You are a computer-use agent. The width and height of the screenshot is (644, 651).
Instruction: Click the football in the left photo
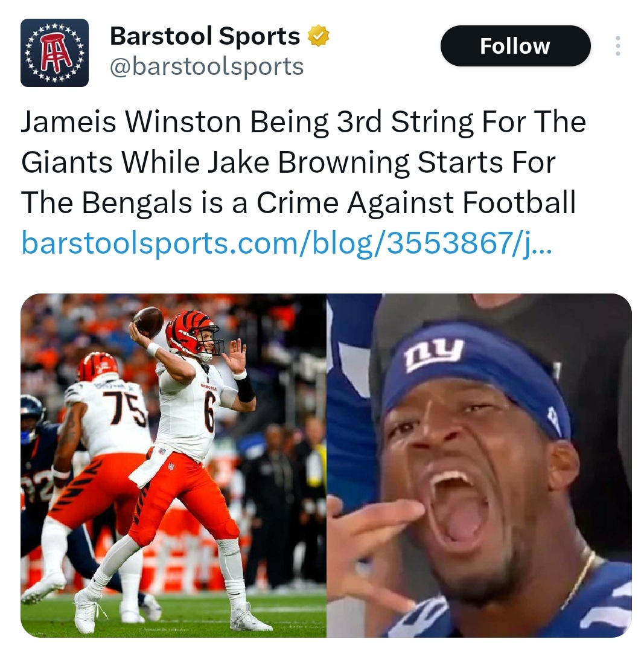(x=148, y=322)
